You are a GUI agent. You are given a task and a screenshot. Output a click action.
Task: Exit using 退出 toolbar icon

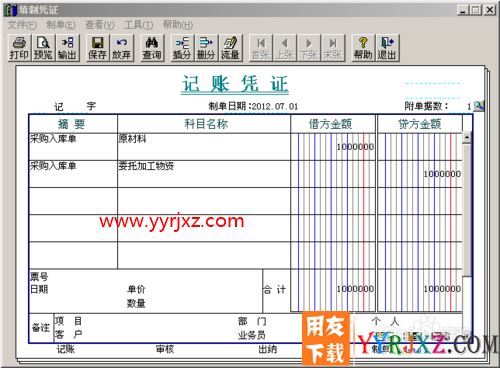coord(387,48)
